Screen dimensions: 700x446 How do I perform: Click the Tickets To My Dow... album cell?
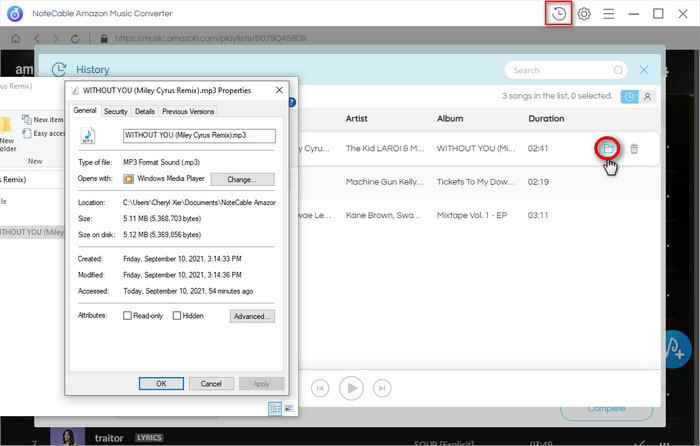pyautogui.click(x=475, y=182)
